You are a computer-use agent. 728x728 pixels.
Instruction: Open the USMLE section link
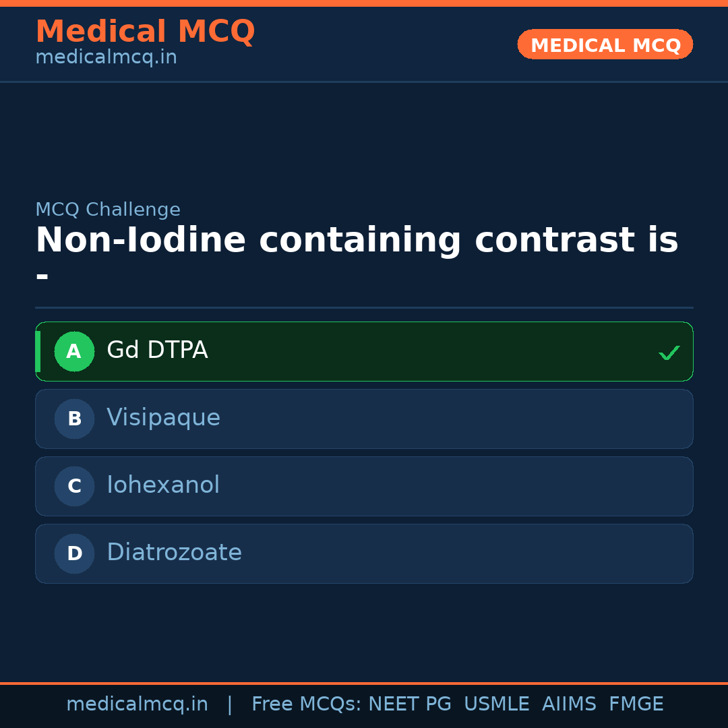pyautogui.click(x=497, y=704)
